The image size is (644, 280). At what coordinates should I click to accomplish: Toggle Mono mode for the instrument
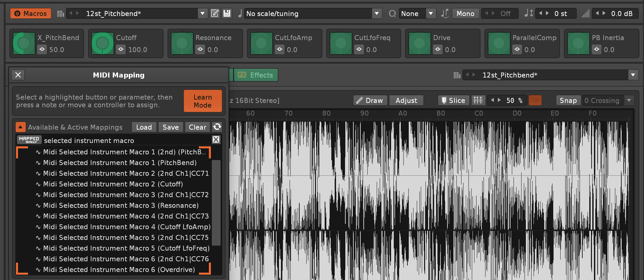[465, 13]
